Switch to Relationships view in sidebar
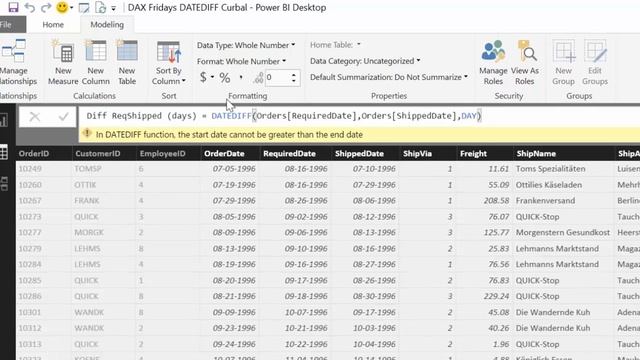The height and width of the screenshot is (360, 640). pos(4,184)
